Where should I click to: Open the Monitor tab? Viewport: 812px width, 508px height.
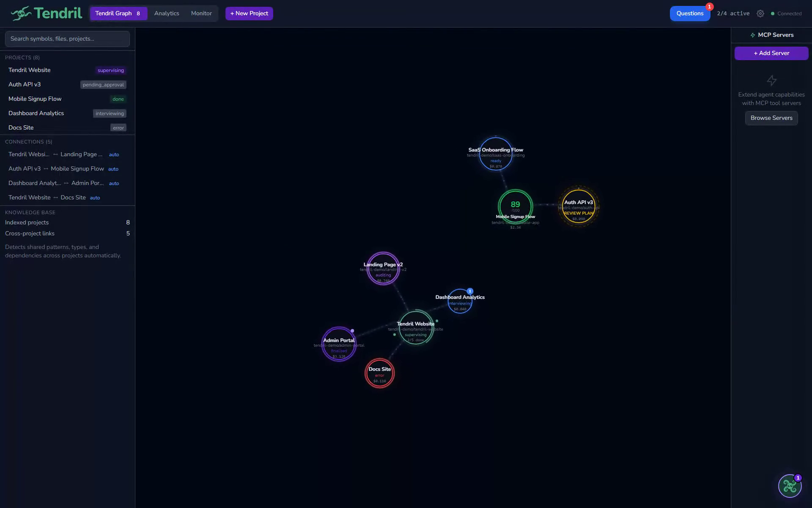(x=201, y=13)
